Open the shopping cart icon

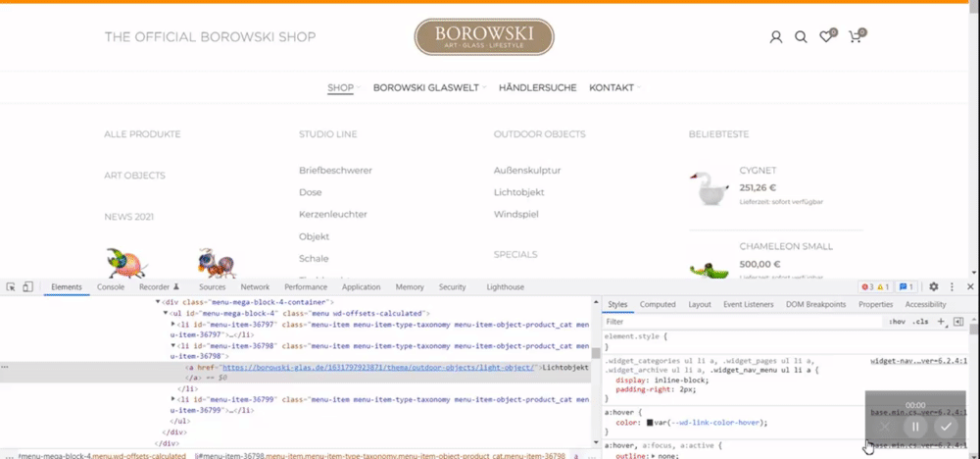pyautogui.click(x=857, y=36)
